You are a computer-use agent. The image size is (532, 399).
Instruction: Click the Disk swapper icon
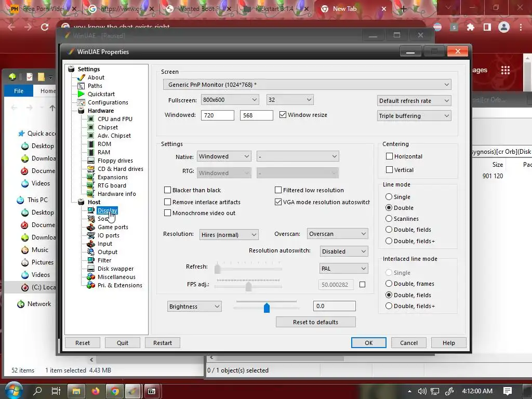pos(91,269)
